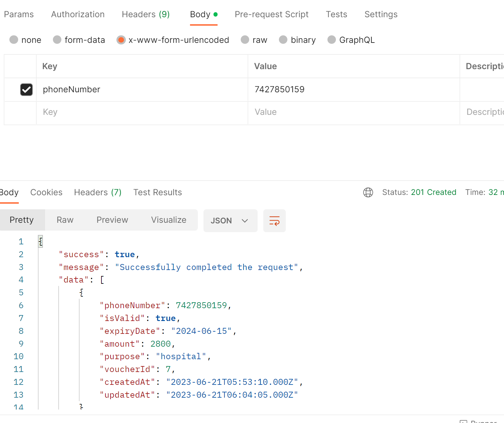The width and height of the screenshot is (504, 423).
Task: Open the Test Results tab
Action: tap(157, 192)
